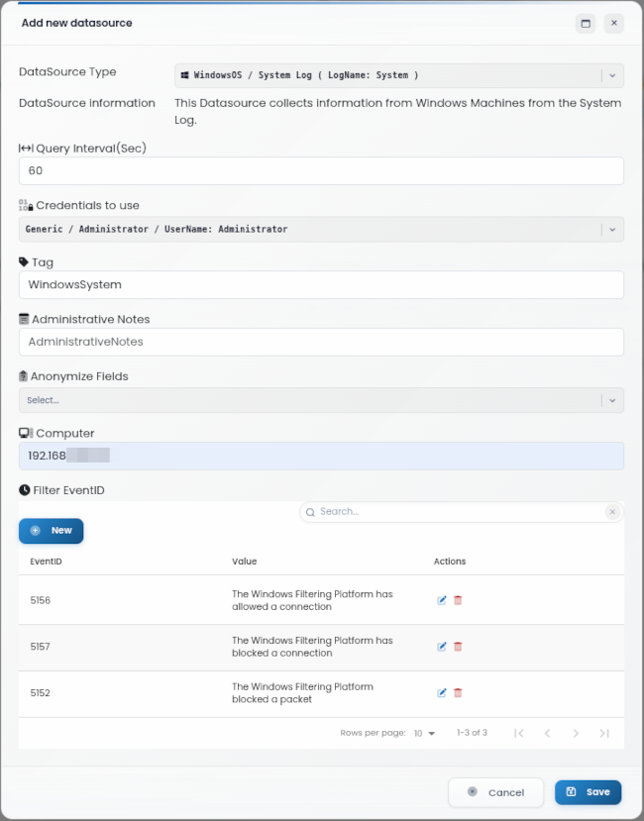Expand the Credentials chevron arrow
Viewport: 644px width, 821px height.
[x=612, y=230]
